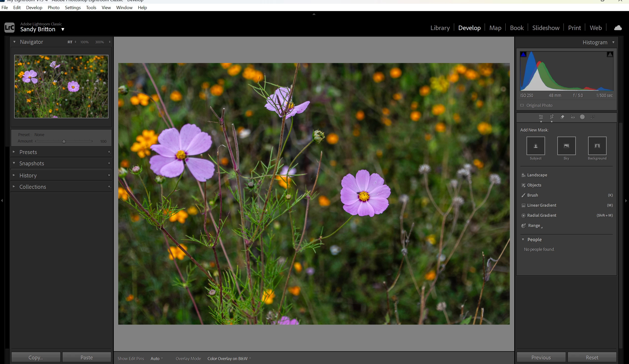Image resolution: width=629 pixels, height=364 pixels.
Task: Open the Edit sliders tool icon
Action: click(x=541, y=117)
